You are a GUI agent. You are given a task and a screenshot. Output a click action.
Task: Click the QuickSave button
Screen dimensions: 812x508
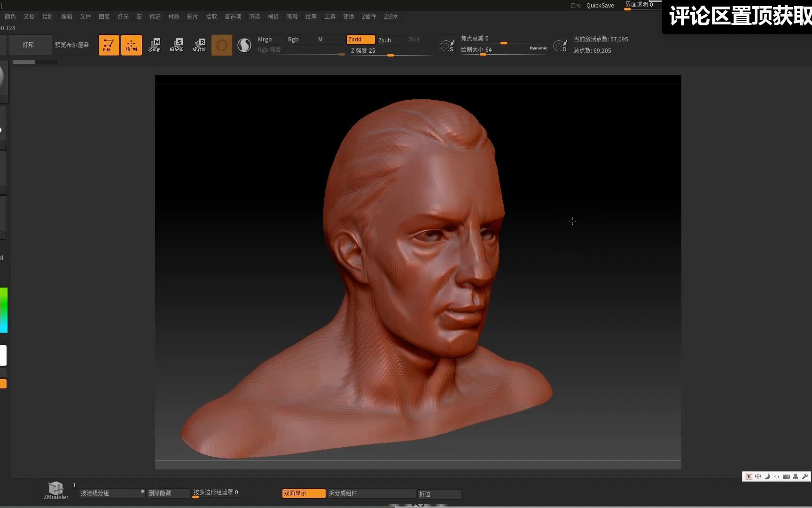[x=600, y=5]
